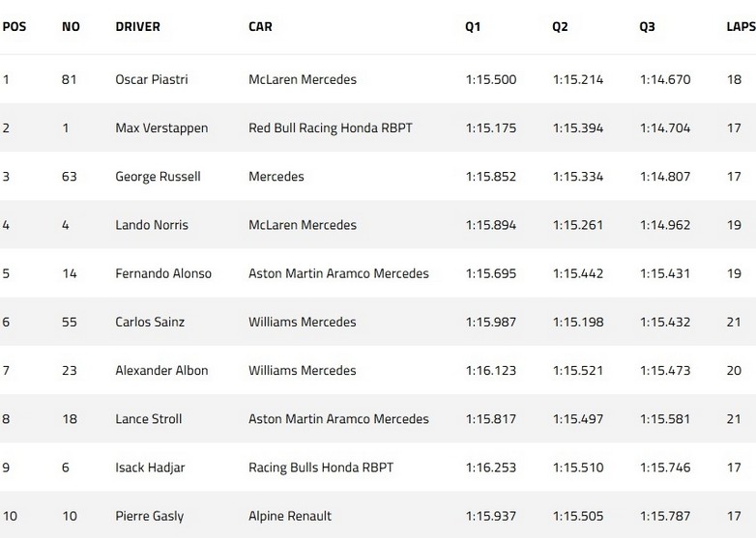This screenshot has width=756, height=538.
Task: Click George Russell in the driver column
Action: click(x=158, y=177)
